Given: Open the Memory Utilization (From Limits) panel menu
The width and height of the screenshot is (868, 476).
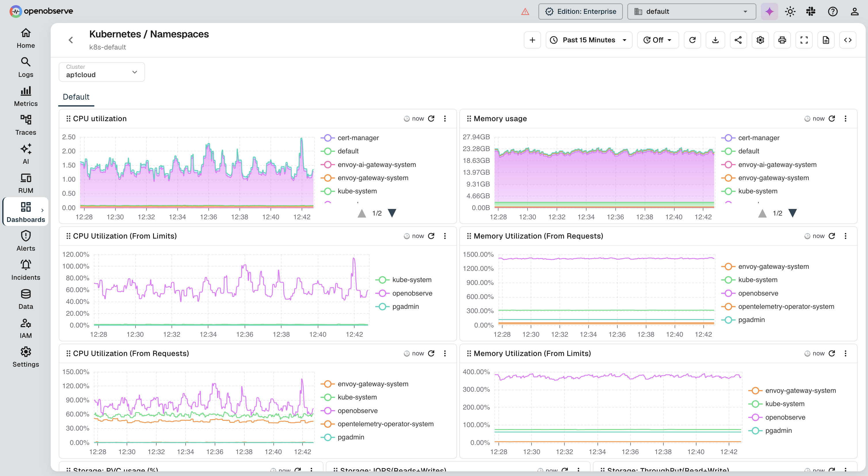Looking at the screenshot, I should (x=846, y=353).
